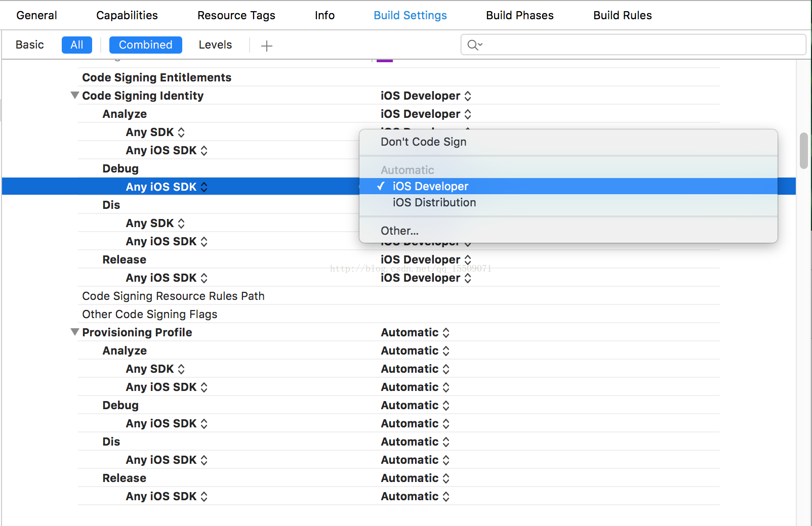Click Any SDK selector under Code Signing Dis
The image size is (812, 526).
(155, 223)
